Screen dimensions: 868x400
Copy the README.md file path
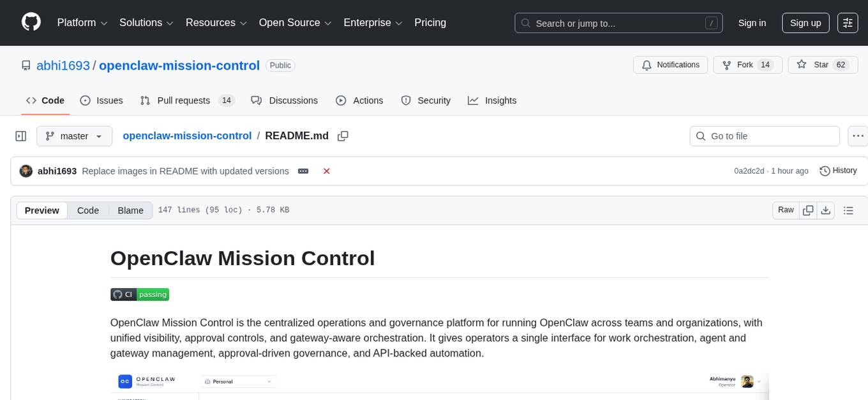[343, 135]
